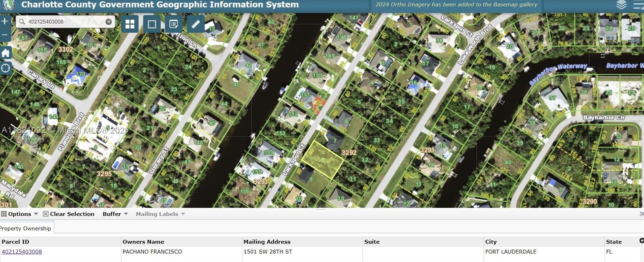Zoom out of the map
The width and height of the screenshot is (644, 262).
point(5,35)
